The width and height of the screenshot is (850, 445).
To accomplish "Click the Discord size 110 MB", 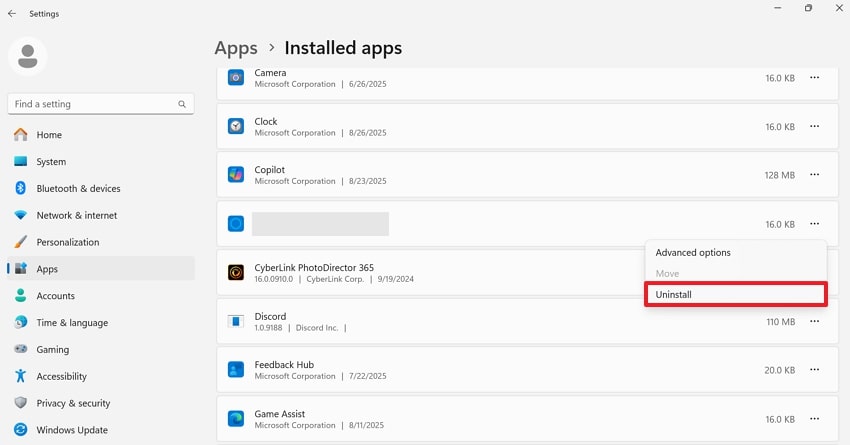I will [781, 321].
